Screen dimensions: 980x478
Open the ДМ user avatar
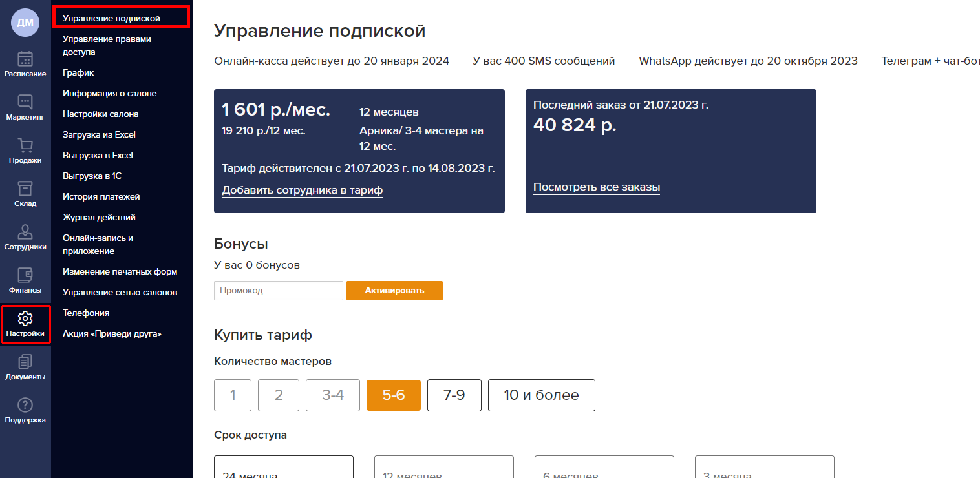click(x=25, y=23)
